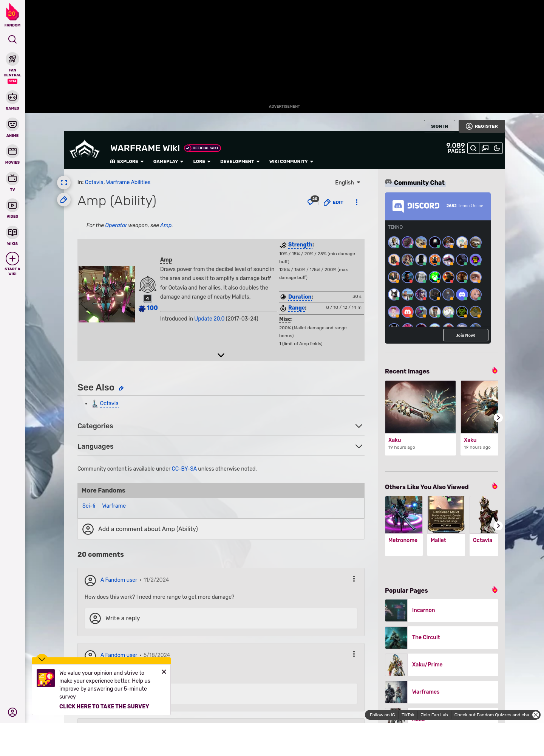Open Xaku/Prime popular page

tap(442, 665)
